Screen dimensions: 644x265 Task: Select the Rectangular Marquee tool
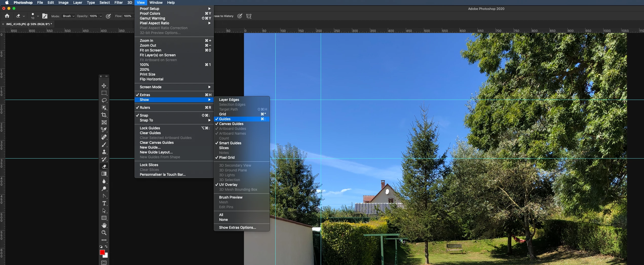pyautogui.click(x=104, y=93)
